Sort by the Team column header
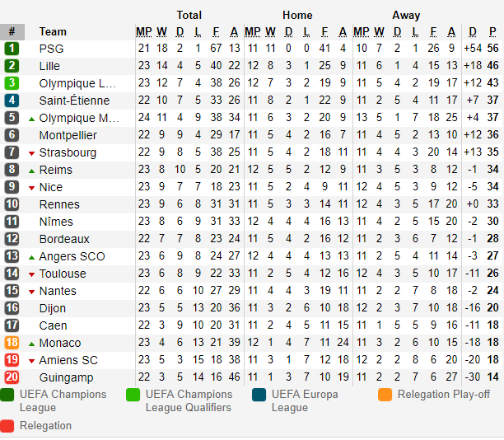This screenshot has width=504, height=440. (x=53, y=32)
